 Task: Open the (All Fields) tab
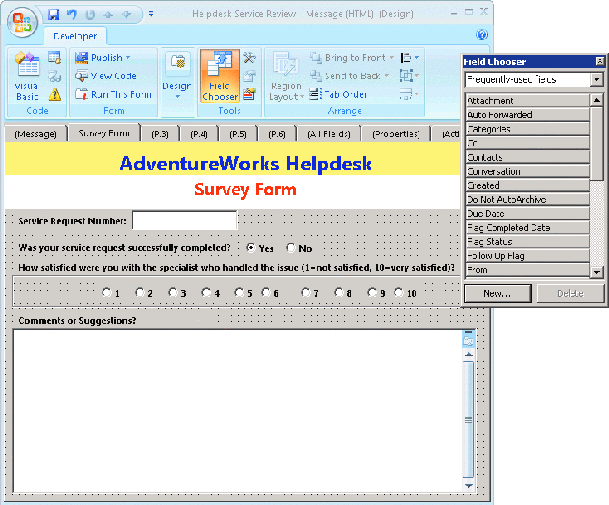[329, 134]
